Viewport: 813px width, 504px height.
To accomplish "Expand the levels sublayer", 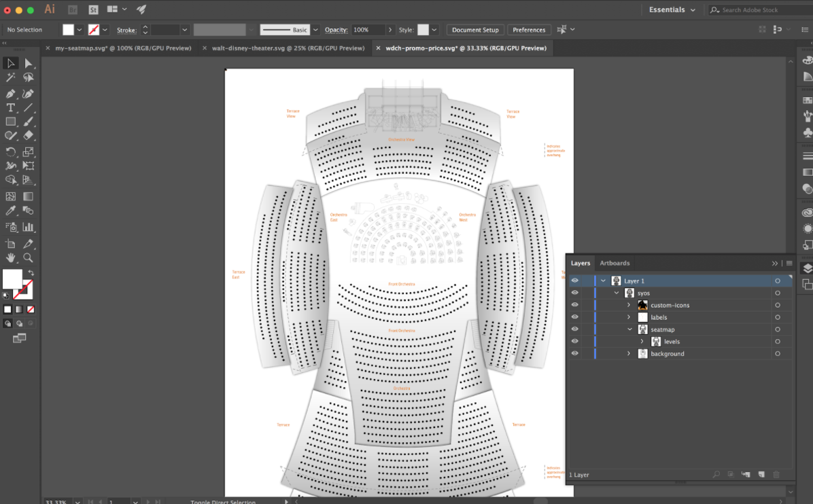I will 642,342.
